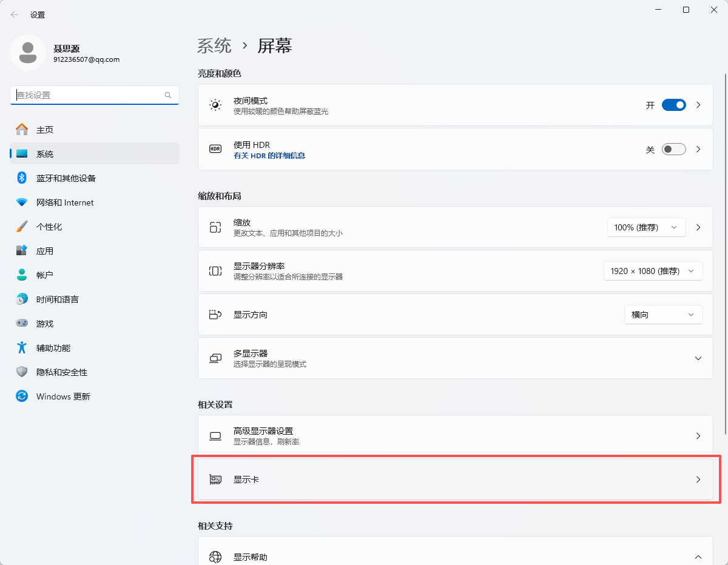
Task: Click the Accessibility figure icon
Action: (22, 348)
